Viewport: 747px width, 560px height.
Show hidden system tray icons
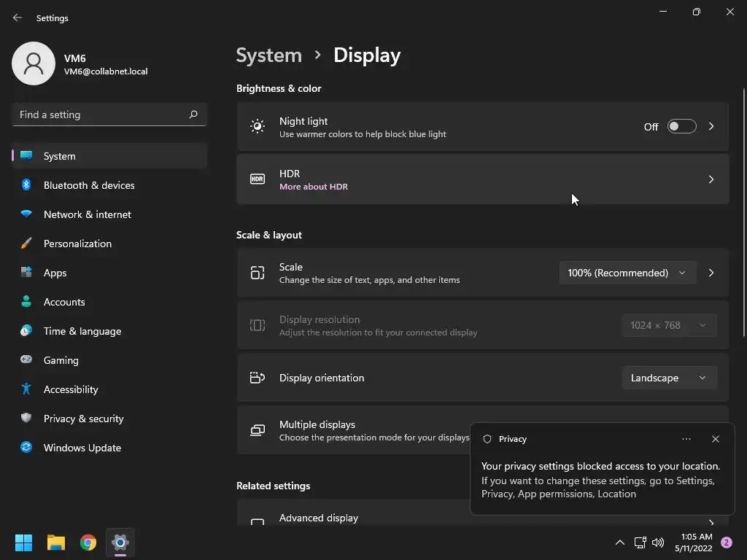click(x=620, y=542)
